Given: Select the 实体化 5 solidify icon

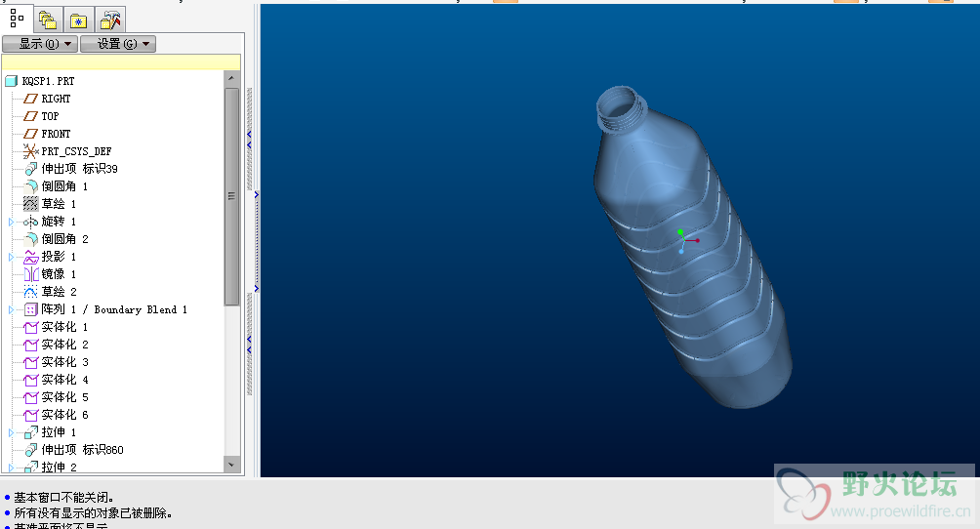Looking at the screenshot, I should [x=30, y=397].
